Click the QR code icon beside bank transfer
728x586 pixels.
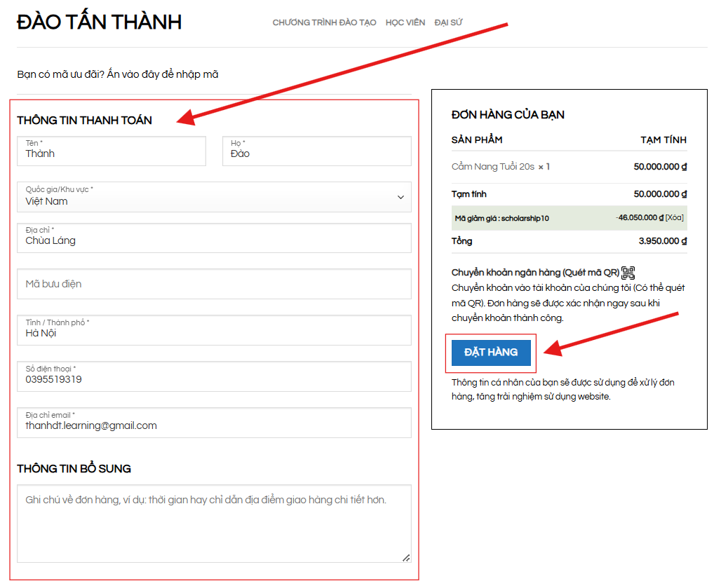click(x=628, y=273)
